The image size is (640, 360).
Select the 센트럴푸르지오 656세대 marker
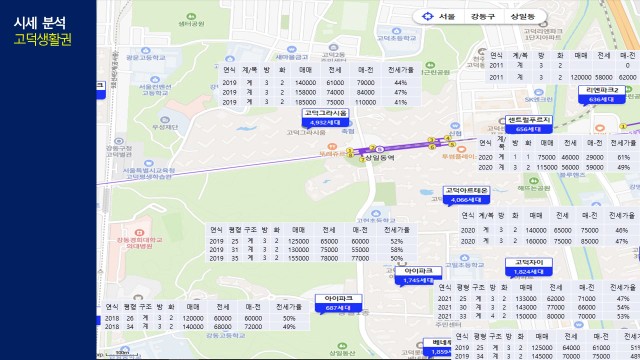529,124
